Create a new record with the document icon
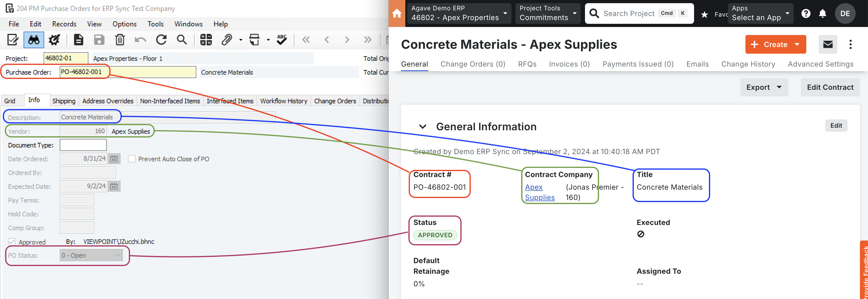The width and height of the screenshot is (868, 299). tap(79, 40)
